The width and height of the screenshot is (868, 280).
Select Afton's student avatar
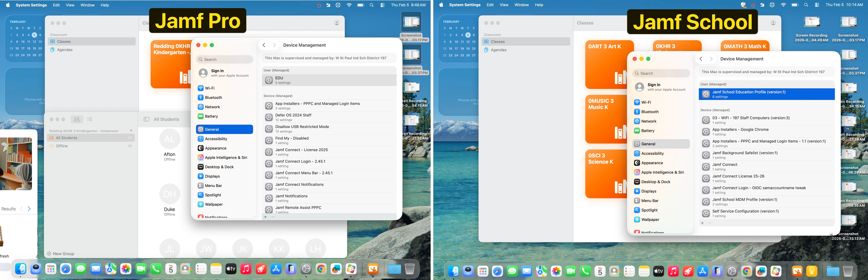(x=169, y=139)
